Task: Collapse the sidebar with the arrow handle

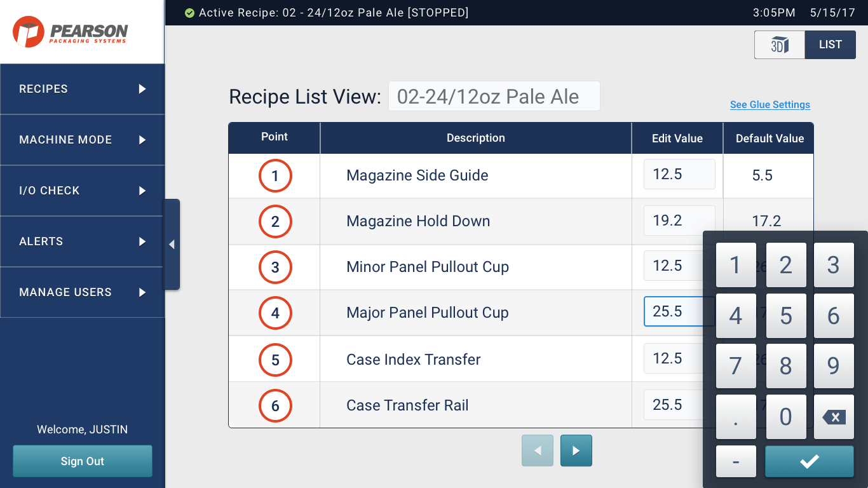Action: pyautogui.click(x=172, y=245)
